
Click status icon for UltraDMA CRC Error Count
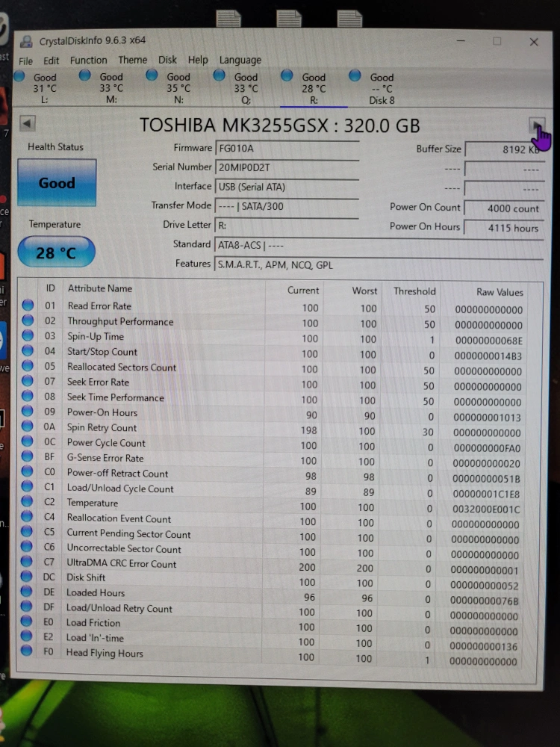[27, 561]
